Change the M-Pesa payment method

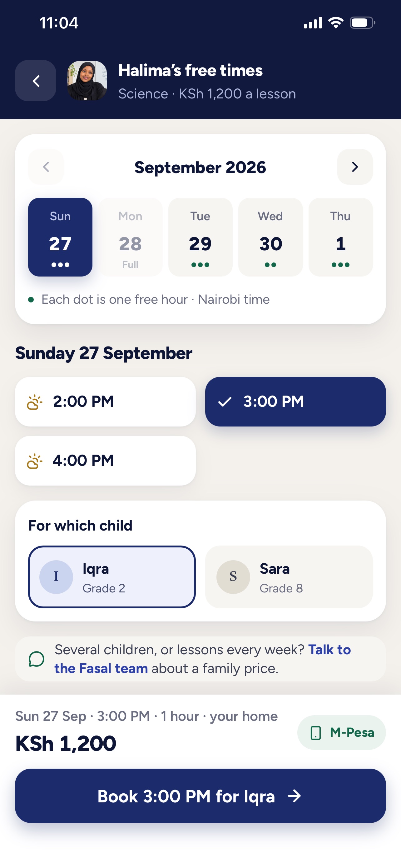341,732
